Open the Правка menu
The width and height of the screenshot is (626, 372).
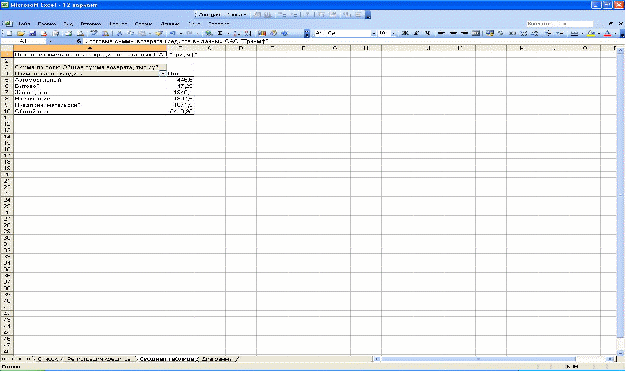click(x=47, y=24)
